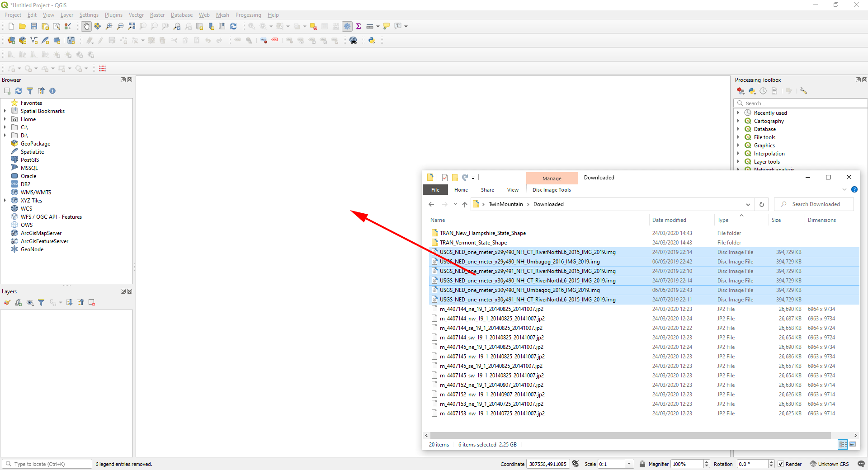Select the Pan Map hand tool

(x=86, y=26)
